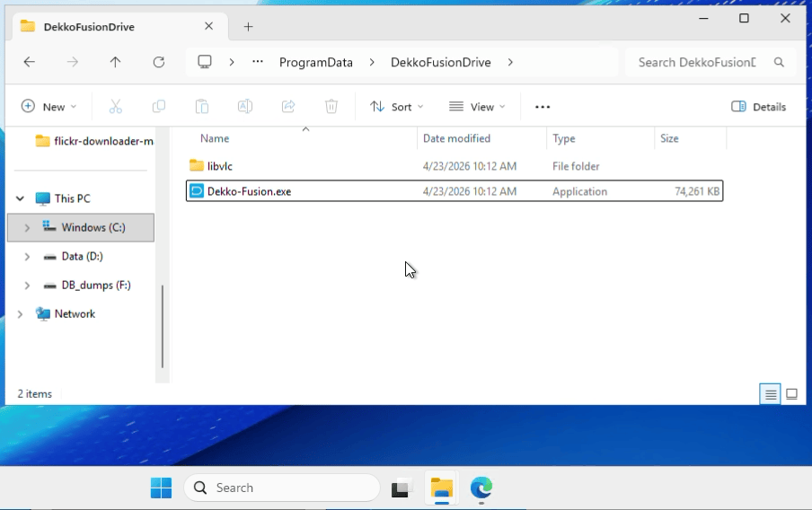Click the Dekko-Fusion.exe application icon
812x510 pixels.
coord(197,191)
